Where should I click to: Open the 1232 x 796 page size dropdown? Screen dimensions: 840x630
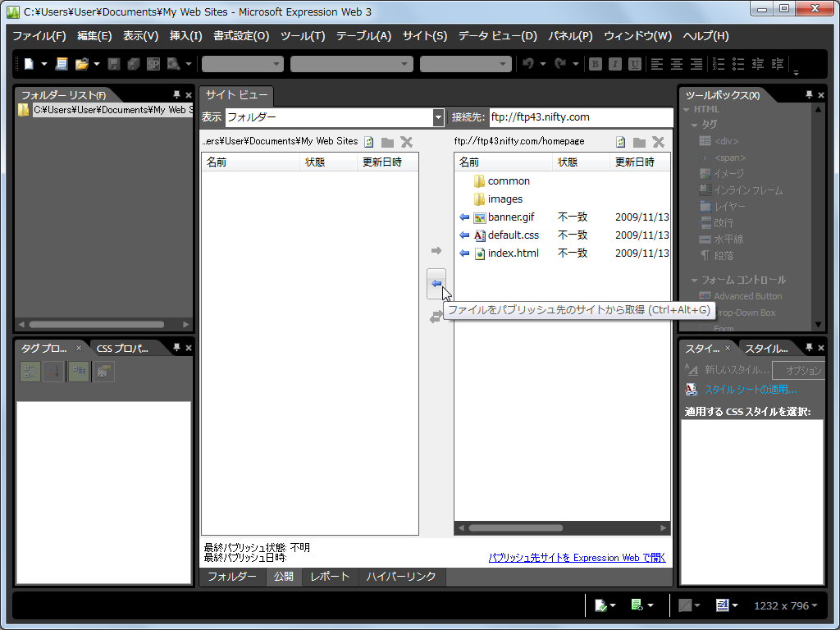785,606
